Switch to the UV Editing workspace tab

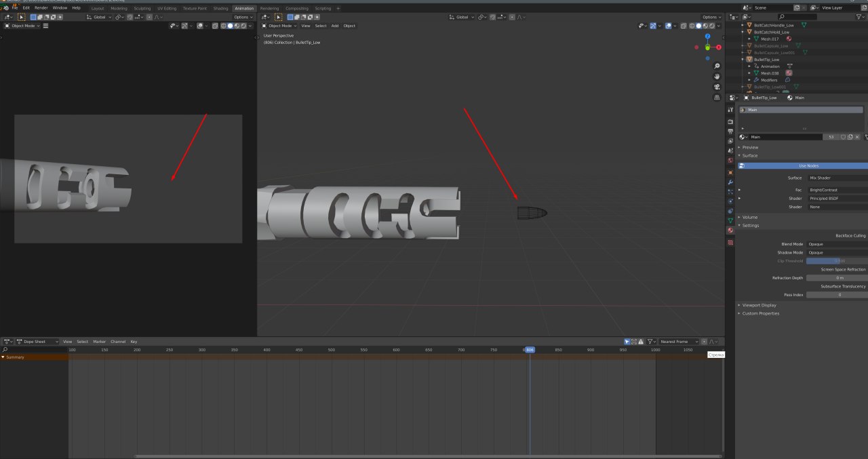pos(167,8)
